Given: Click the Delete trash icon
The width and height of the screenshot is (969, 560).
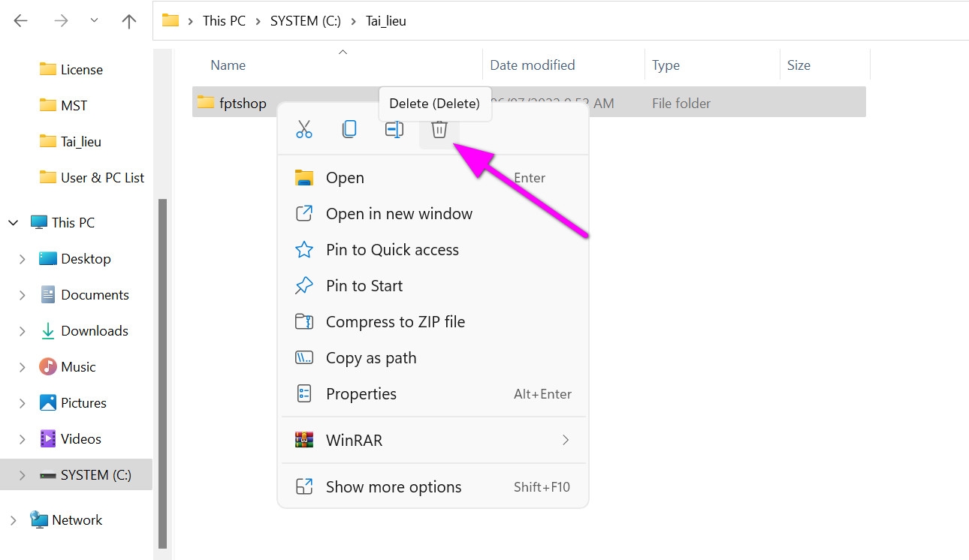Looking at the screenshot, I should click(x=439, y=129).
